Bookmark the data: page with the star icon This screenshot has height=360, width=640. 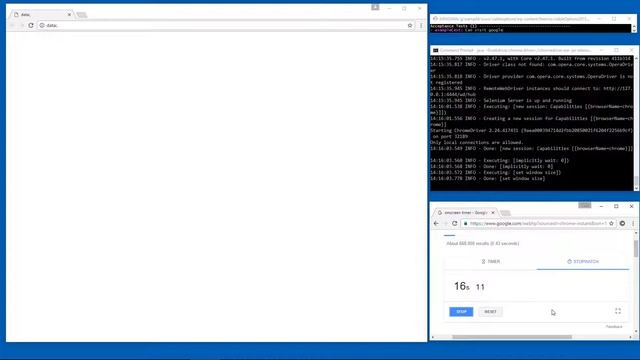click(410, 25)
